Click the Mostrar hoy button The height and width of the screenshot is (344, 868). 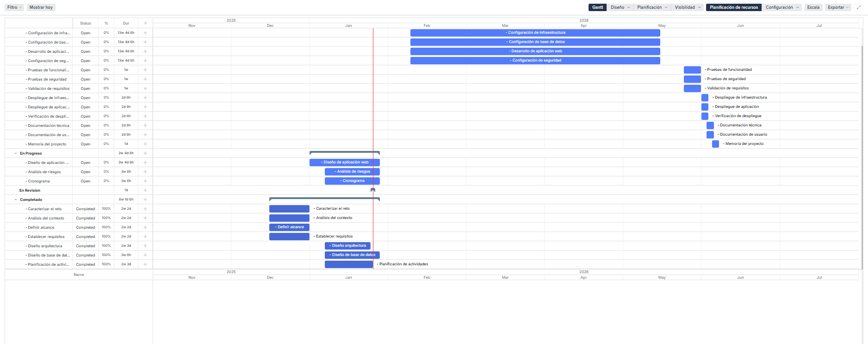click(x=41, y=7)
